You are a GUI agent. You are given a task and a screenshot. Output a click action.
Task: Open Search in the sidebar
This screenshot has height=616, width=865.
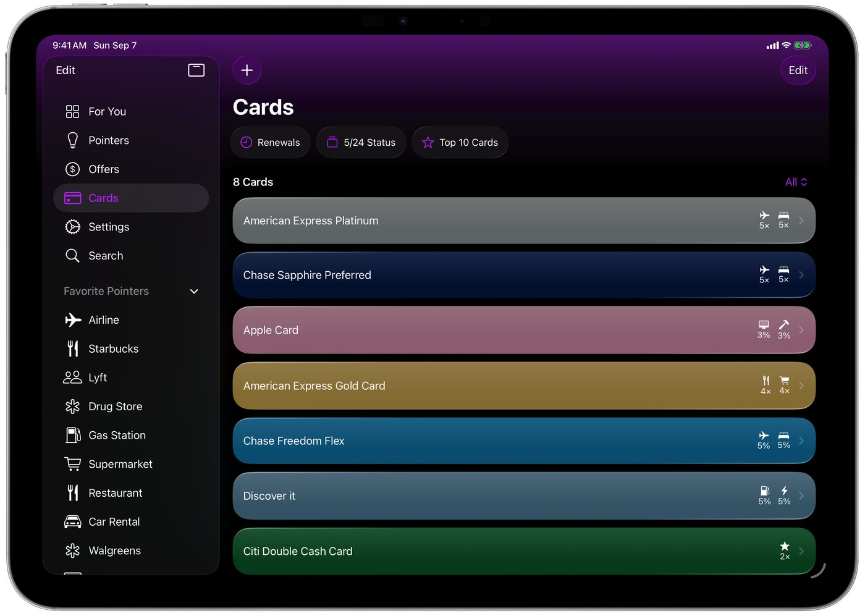(x=106, y=256)
